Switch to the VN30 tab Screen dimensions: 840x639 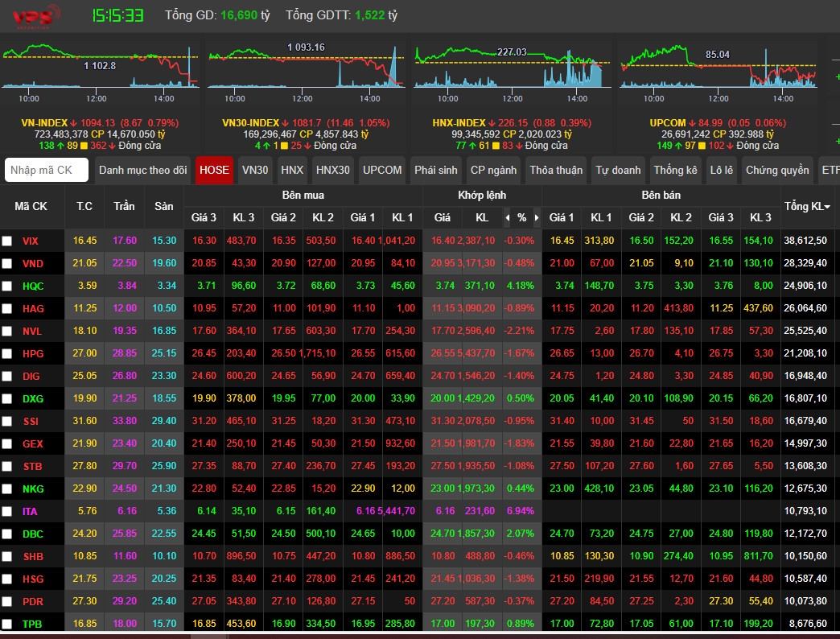click(x=255, y=170)
